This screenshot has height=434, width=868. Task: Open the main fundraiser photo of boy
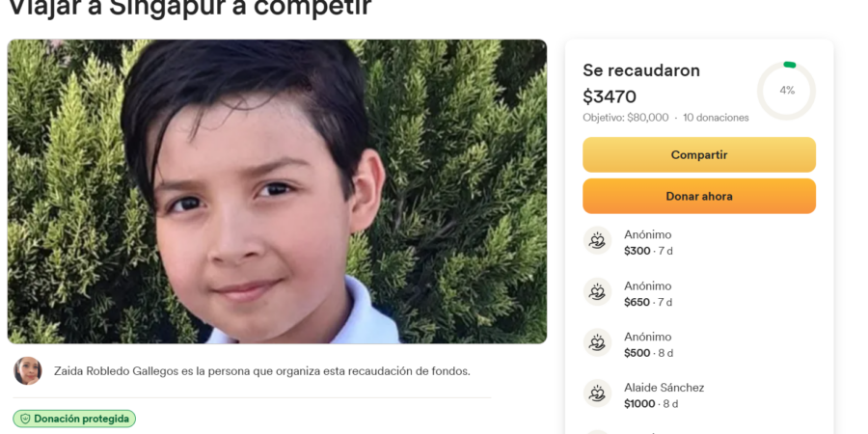pos(277,192)
